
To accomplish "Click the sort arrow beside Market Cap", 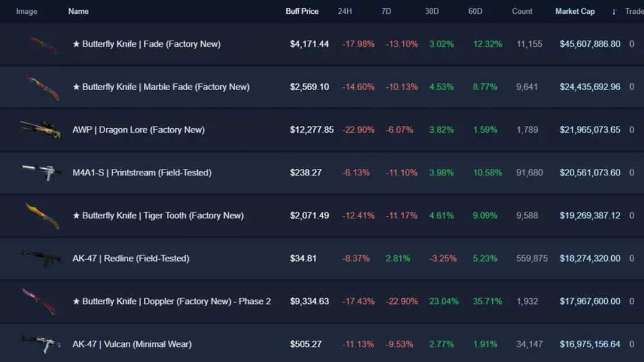I will [x=614, y=11].
